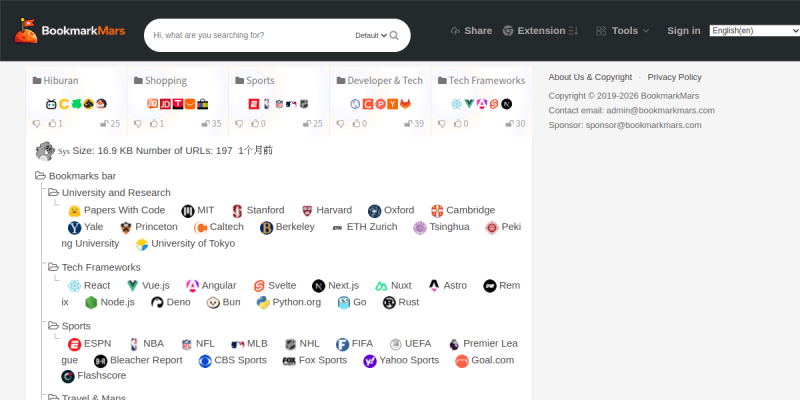This screenshot has width=800, height=400.
Task: Open the Harvard bookmark
Action: (327, 210)
